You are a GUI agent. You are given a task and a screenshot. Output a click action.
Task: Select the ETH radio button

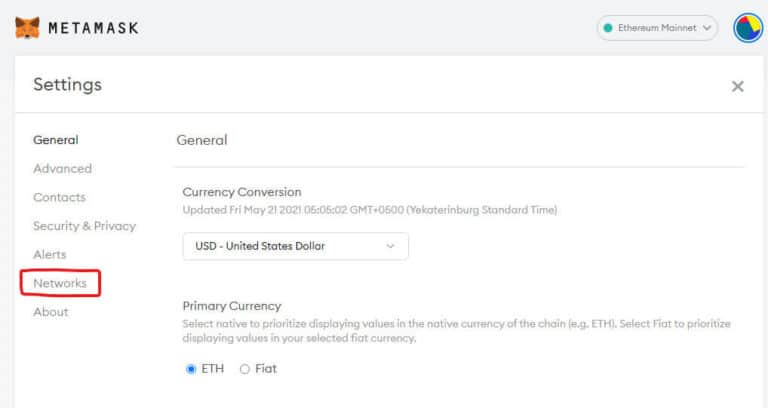pyautogui.click(x=191, y=369)
